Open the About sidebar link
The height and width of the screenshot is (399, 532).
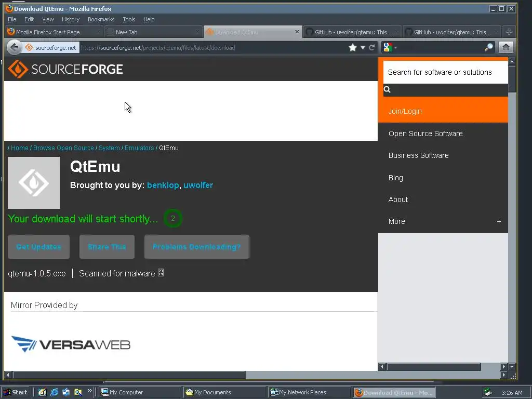coord(398,199)
